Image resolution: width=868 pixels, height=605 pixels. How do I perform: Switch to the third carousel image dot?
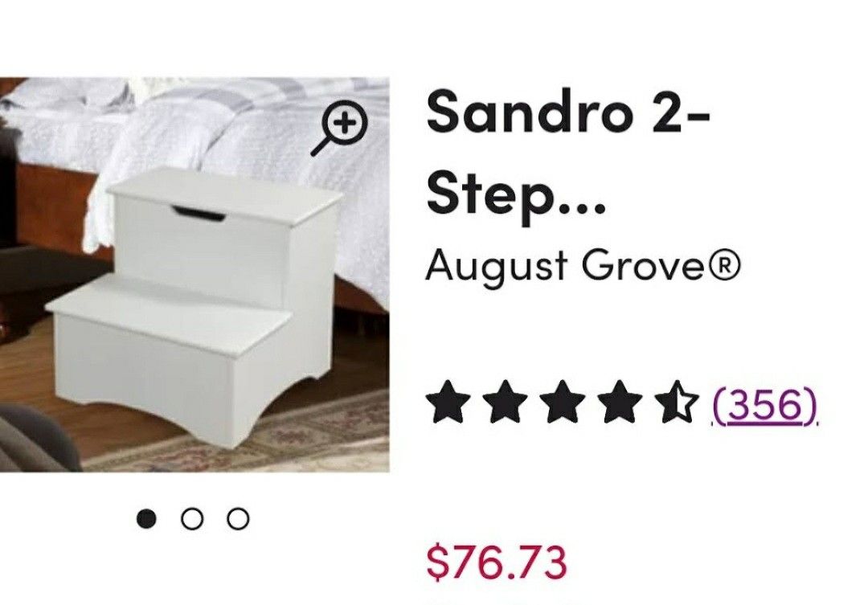[238, 519]
